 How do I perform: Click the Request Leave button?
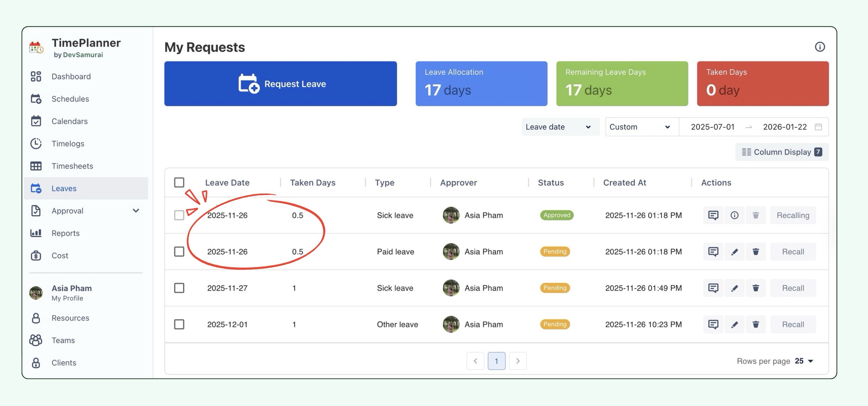click(x=280, y=84)
